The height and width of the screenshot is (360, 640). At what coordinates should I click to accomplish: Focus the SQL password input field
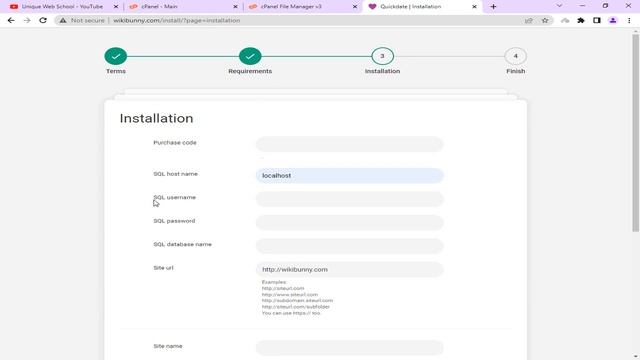coord(349,222)
